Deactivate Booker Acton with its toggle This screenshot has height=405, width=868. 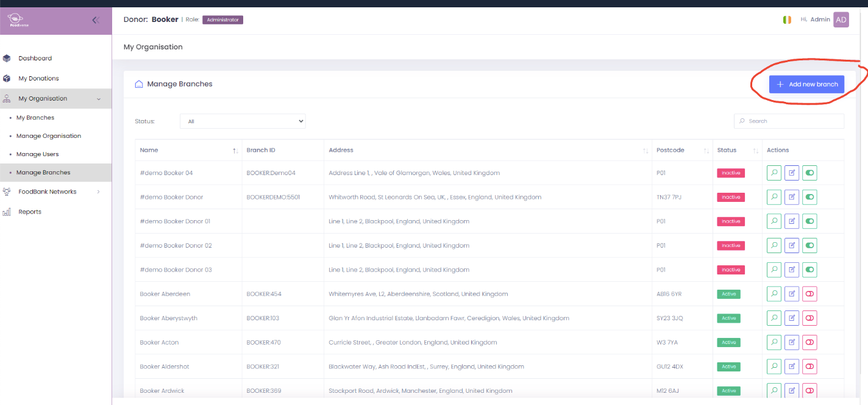click(809, 342)
